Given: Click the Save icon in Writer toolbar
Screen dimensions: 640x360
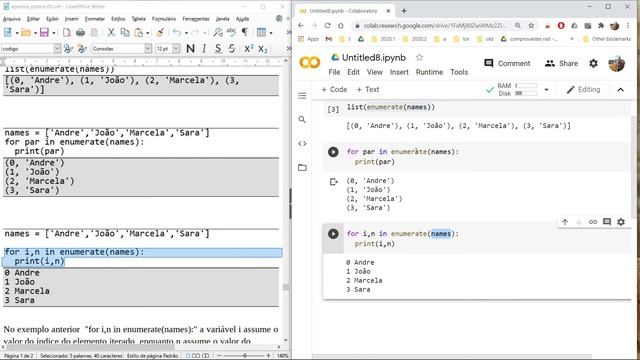Looking at the screenshot, I should 44,32.
